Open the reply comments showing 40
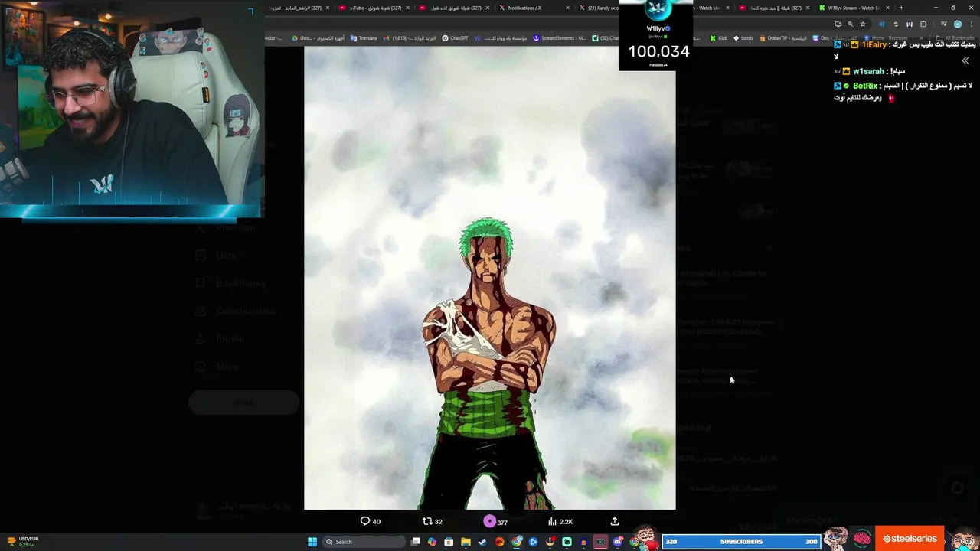The width and height of the screenshot is (980, 551). [x=371, y=521]
